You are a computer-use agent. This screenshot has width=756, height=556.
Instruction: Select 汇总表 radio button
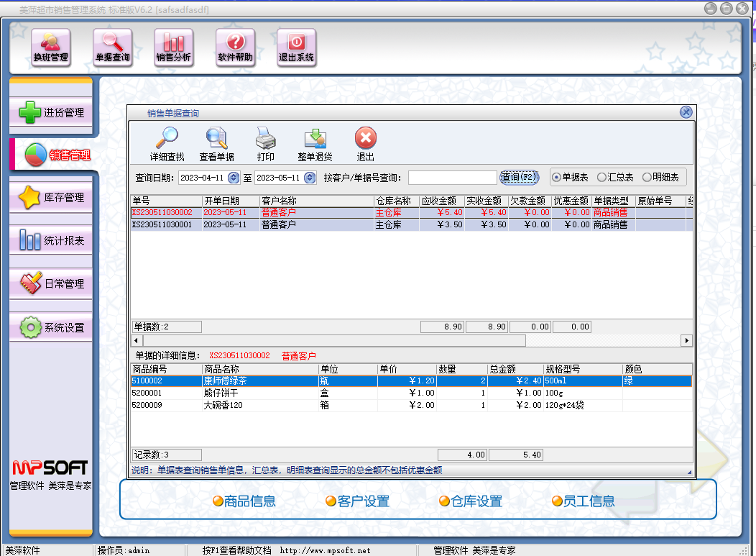tap(615, 177)
